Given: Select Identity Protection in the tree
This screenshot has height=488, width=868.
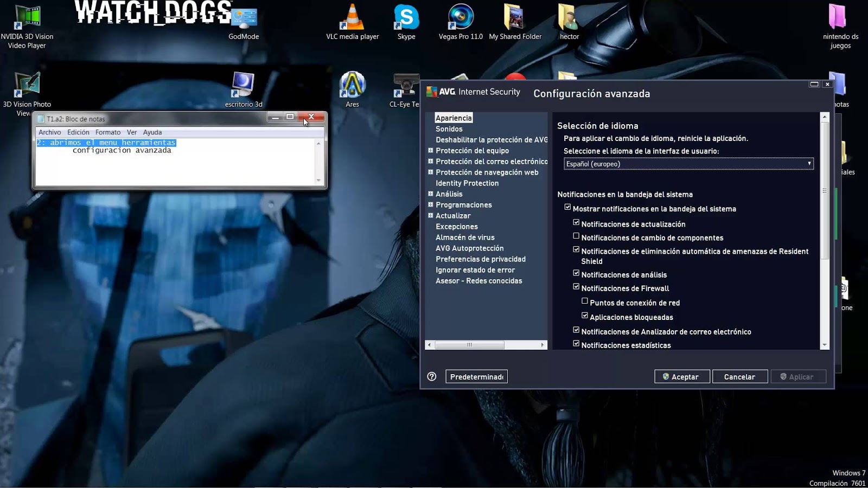Looking at the screenshot, I should (467, 183).
